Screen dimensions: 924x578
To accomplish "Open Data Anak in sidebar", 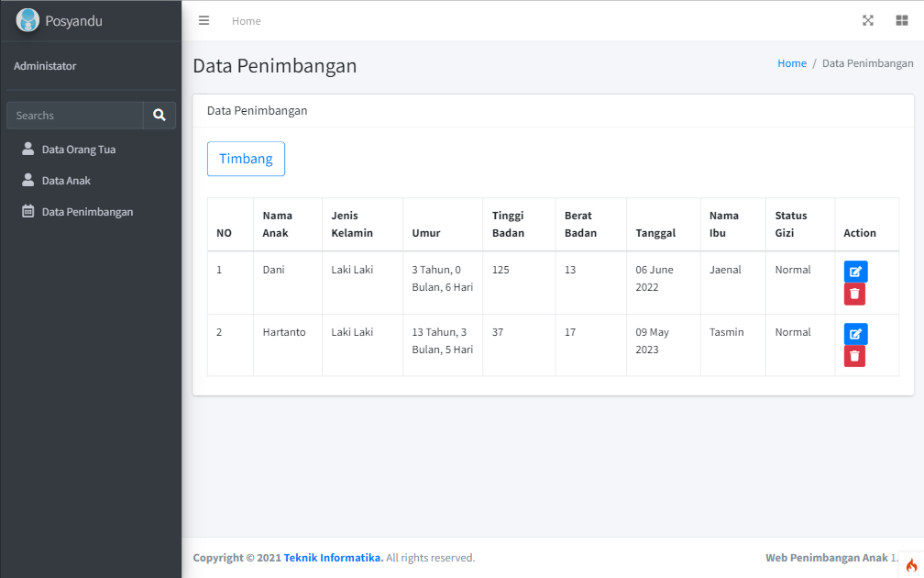I will click(66, 181).
